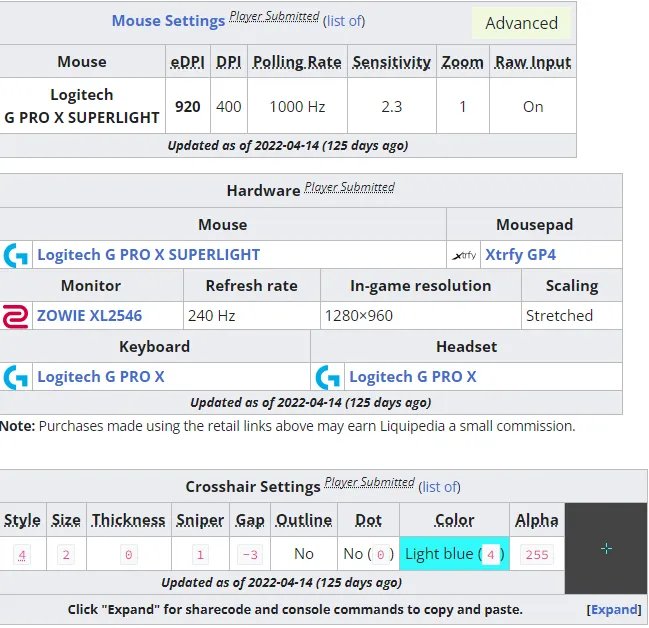This screenshot has height=628, width=649.
Task: Click the Xtrfy logo beside mousepad
Action: pyautogui.click(x=463, y=255)
